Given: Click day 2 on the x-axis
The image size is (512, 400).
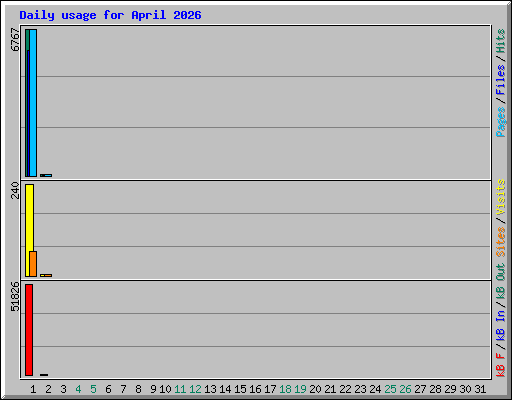Looking at the screenshot, I should click(48, 389).
